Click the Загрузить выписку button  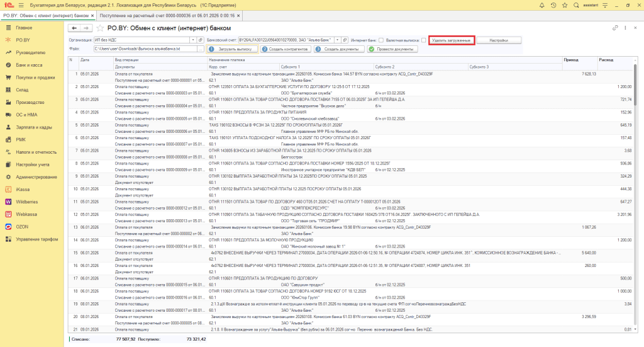coord(232,49)
